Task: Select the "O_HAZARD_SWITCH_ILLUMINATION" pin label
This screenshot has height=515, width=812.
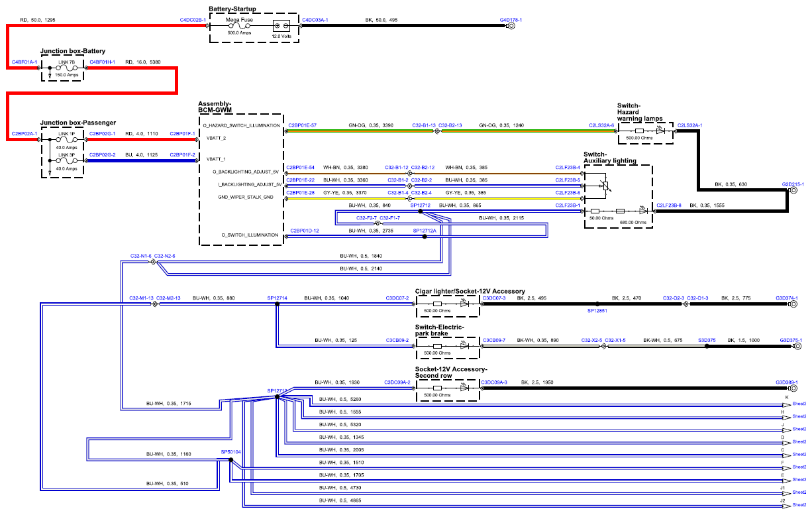Action: (242, 125)
